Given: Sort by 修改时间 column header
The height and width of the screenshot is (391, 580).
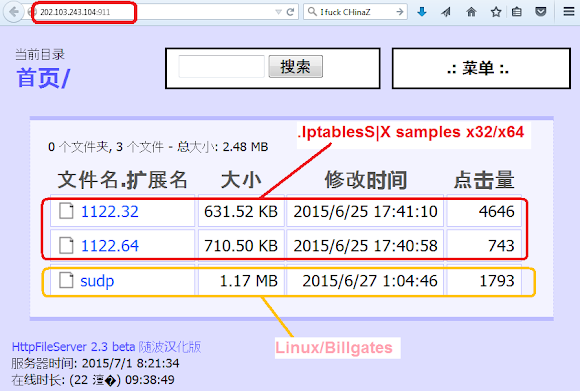Looking at the screenshot, I should [365, 180].
